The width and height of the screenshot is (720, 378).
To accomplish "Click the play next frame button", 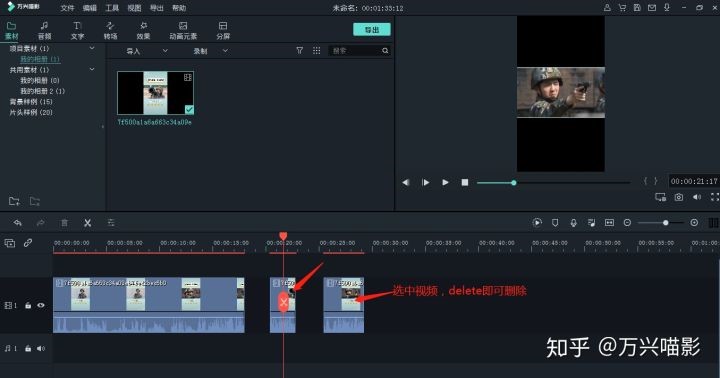I will (x=425, y=182).
